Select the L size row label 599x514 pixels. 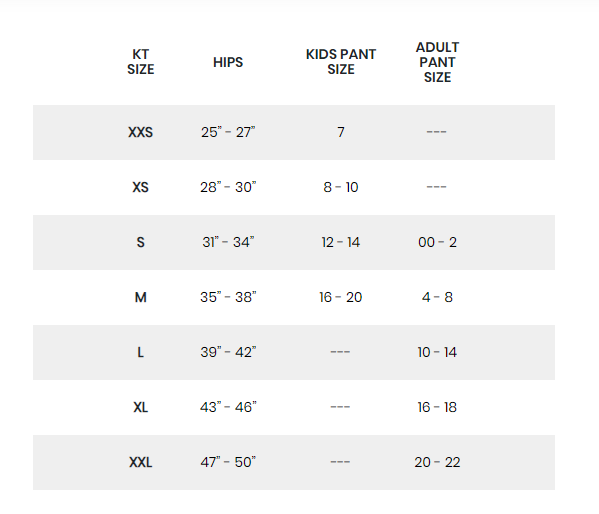[x=141, y=352]
